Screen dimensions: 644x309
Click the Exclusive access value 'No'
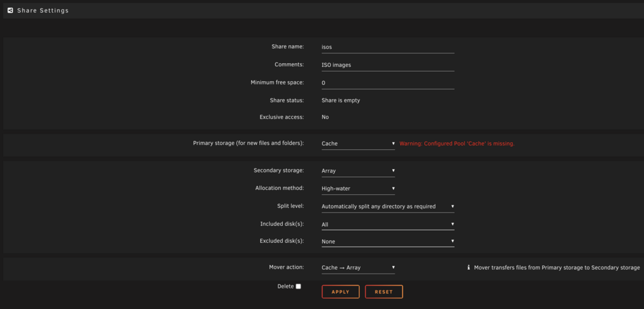coord(325,117)
